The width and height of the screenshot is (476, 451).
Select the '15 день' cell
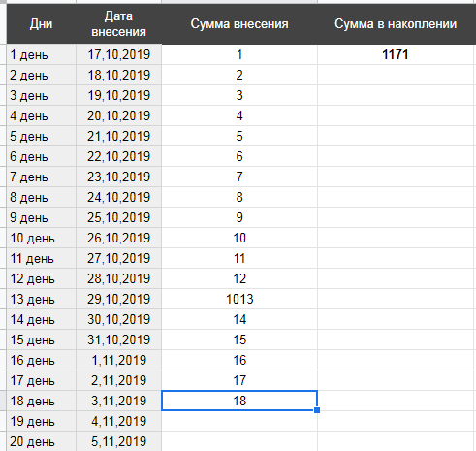(x=41, y=339)
